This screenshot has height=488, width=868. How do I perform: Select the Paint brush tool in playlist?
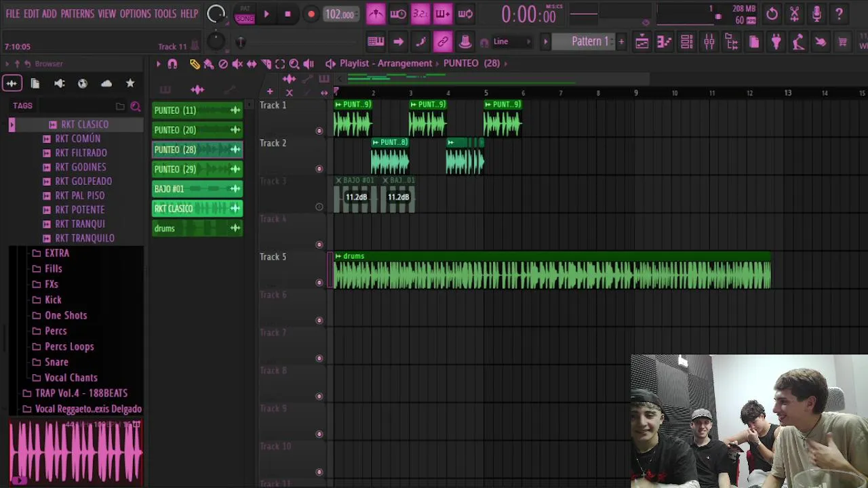point(209,64)
